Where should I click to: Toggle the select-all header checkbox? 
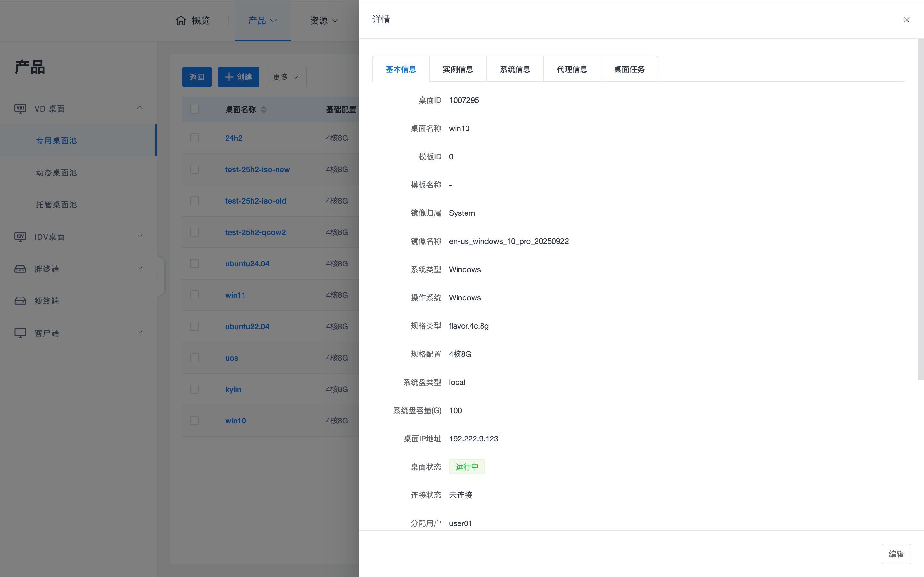[194, 110]
